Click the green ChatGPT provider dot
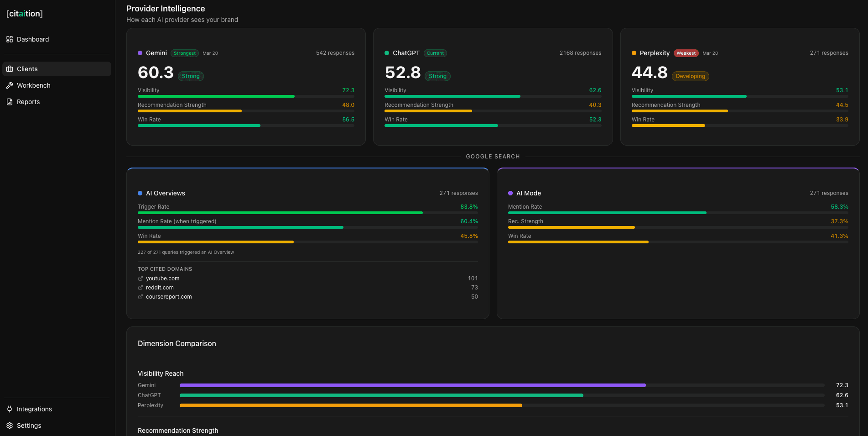This screenshot has height=436, width=868. click(387, 53)
